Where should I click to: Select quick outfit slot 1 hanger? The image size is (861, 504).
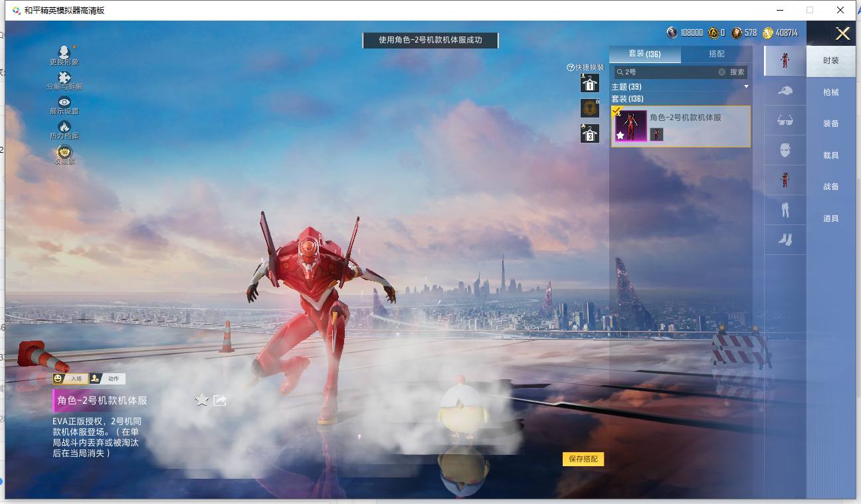(x=590, y=83)
